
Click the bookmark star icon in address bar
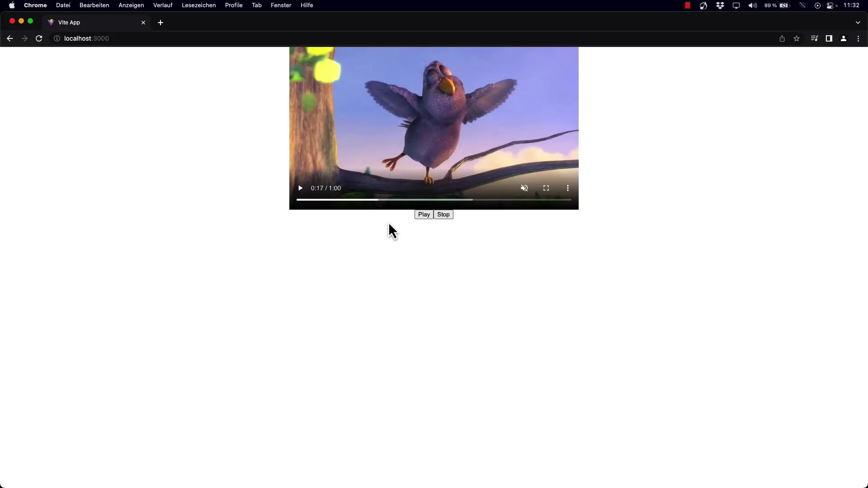pyautogui.click(x=796, y=38)
